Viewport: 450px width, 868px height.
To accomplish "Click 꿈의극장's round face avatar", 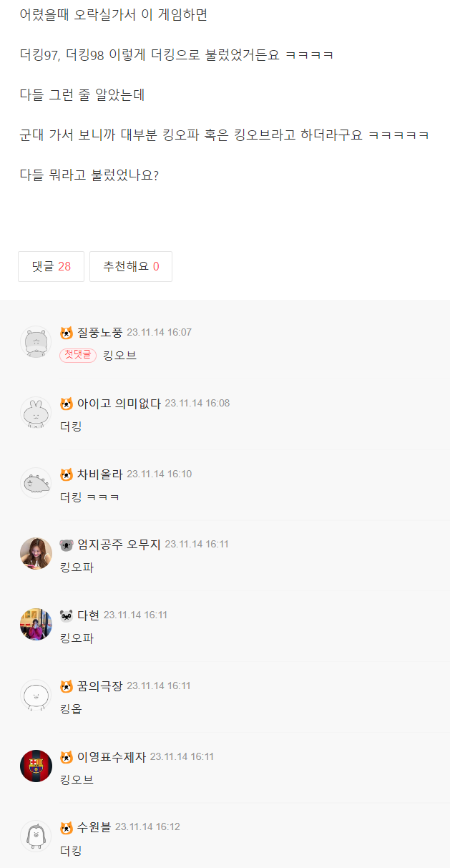I will click(x=36, y=695).
